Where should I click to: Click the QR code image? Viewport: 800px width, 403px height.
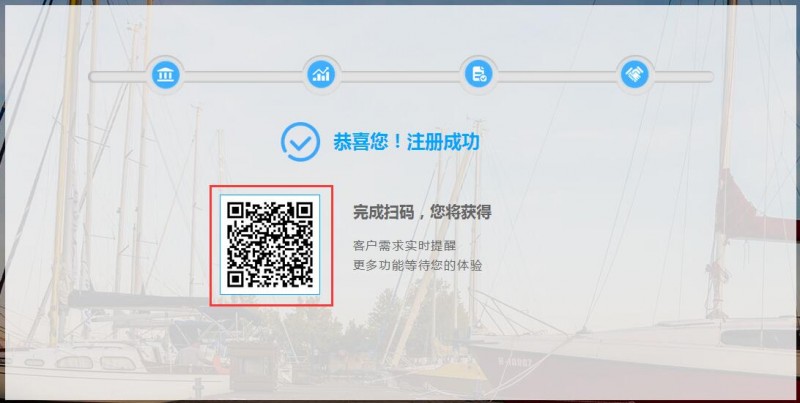pyautogui.click(x=270, y=245)
